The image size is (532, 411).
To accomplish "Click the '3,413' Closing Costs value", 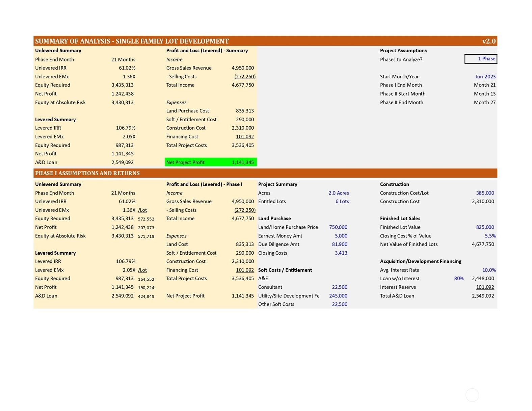I will (x=341, y=253).
